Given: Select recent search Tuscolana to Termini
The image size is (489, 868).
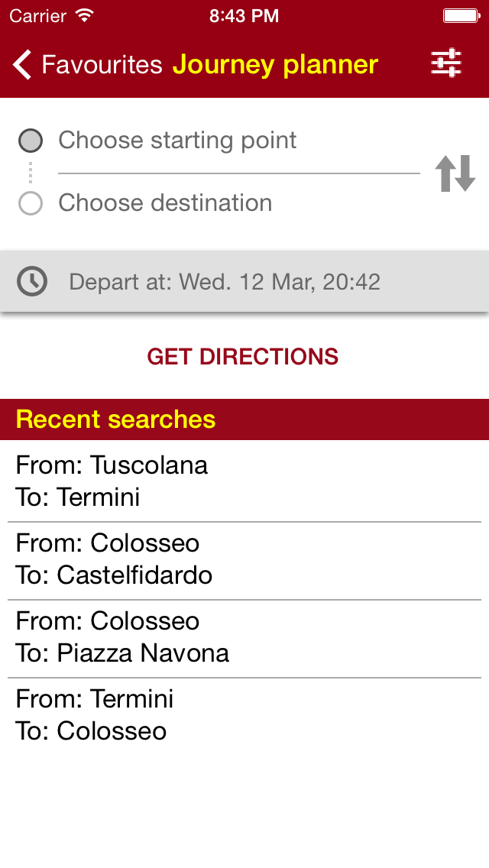Looking at the screenshot, I should [244, 481].
